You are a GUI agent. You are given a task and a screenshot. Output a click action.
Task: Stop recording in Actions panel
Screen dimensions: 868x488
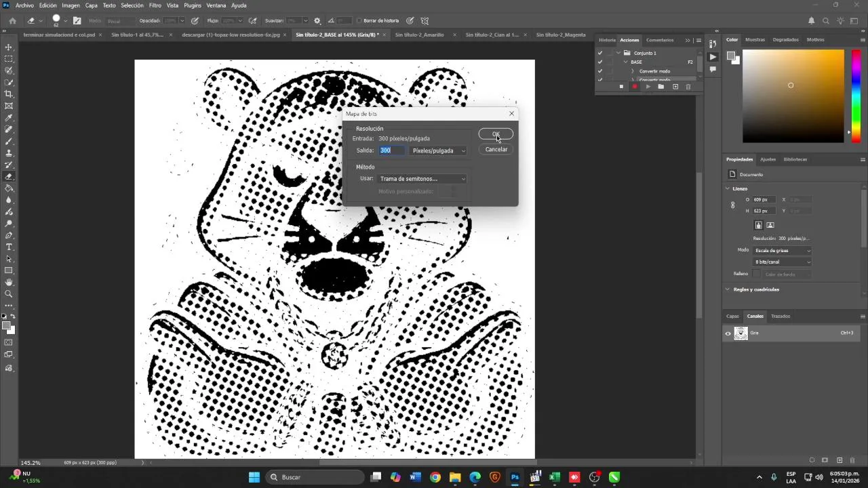(x=620, y=87)
